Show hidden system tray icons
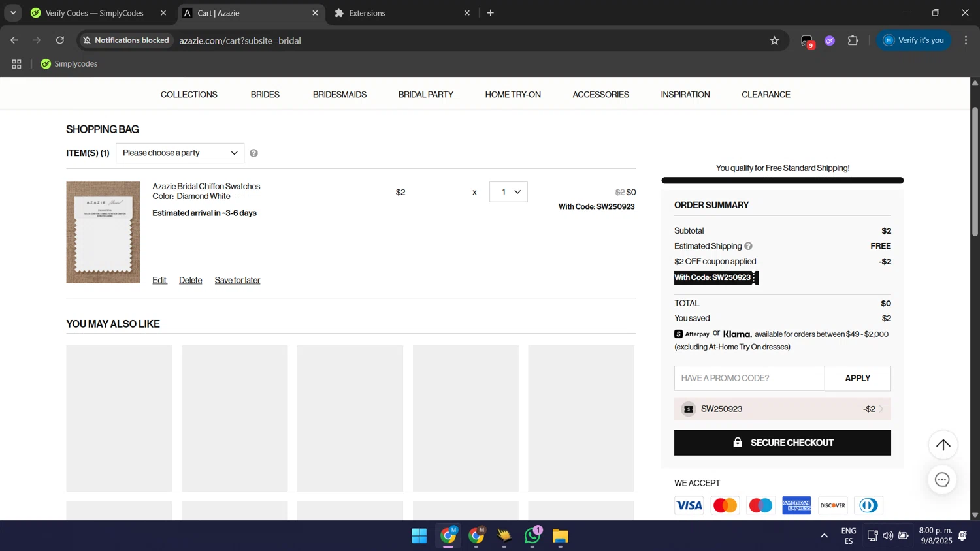This screenshot has height=551, width=980. (x=824, y=536)
